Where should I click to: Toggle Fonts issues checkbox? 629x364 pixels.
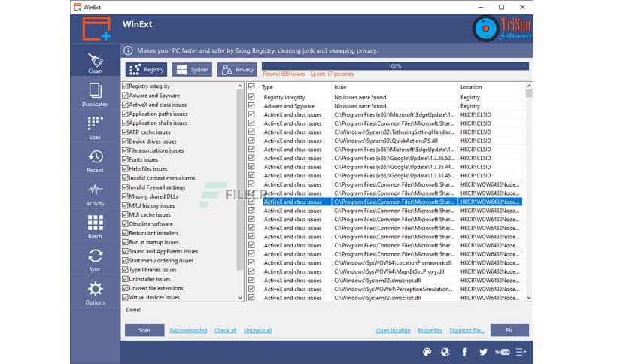coord(125,159)
